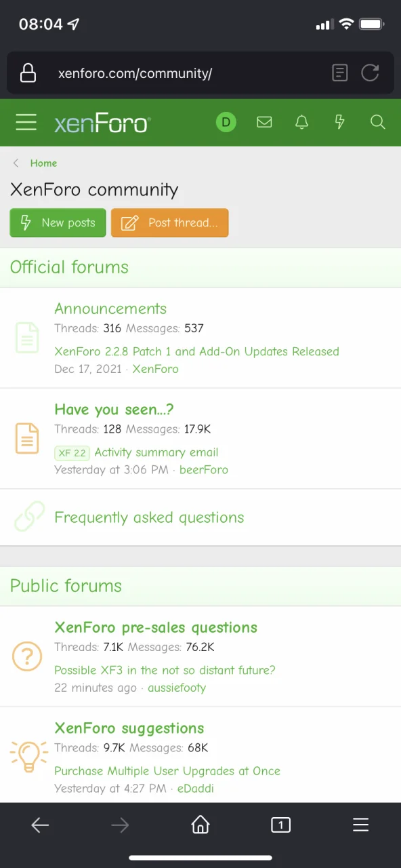Follow the Home breadcrumb link
401x868 pixels.
pos(43,163)
